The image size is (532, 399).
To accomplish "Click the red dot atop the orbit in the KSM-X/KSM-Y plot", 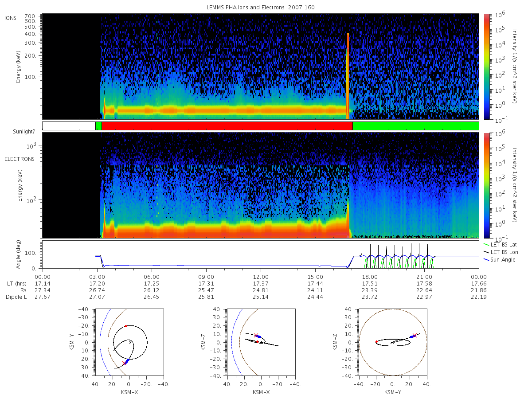I will coord(126,326).
